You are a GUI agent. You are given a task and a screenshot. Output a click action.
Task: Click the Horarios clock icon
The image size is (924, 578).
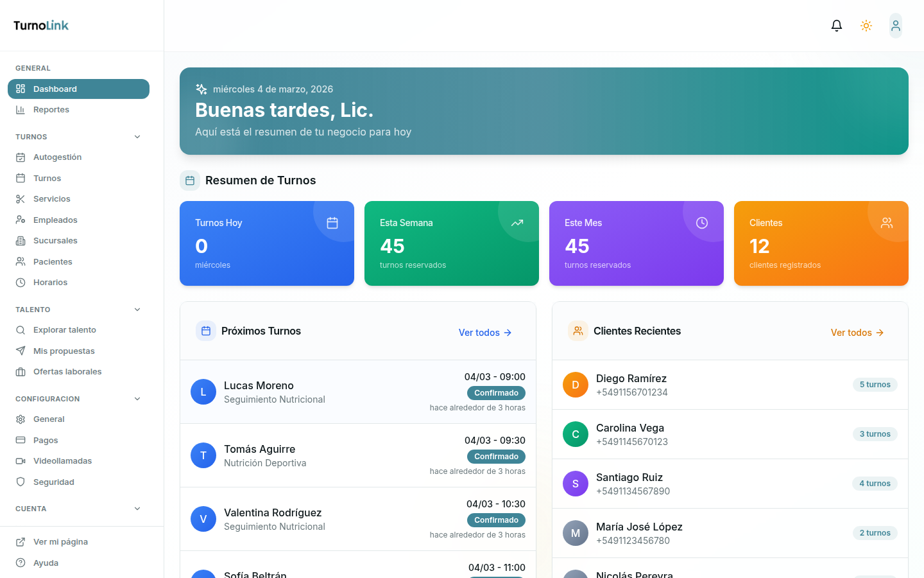(21, 282)
